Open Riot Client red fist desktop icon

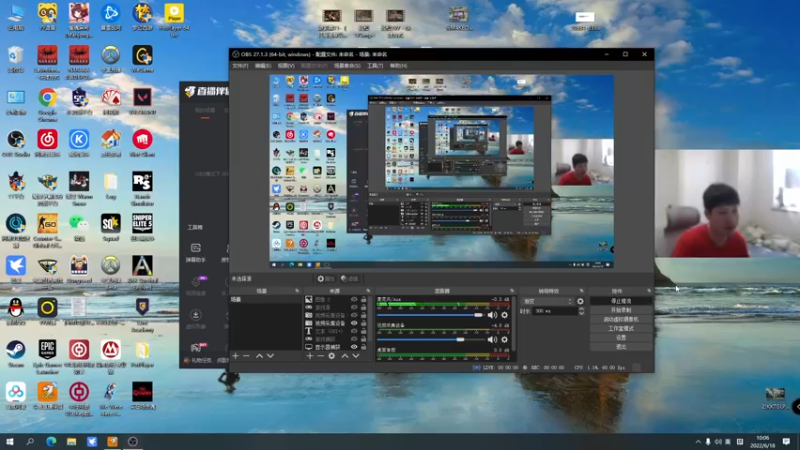[142, 139]
